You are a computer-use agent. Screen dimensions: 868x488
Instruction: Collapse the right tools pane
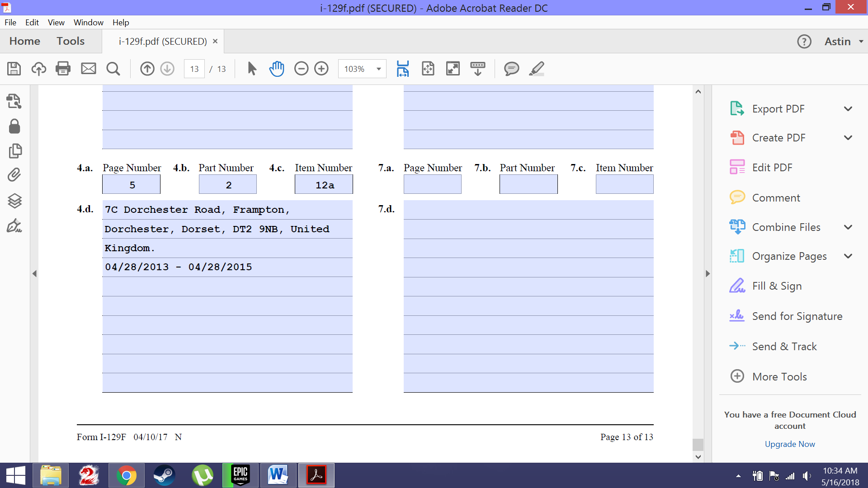click(x=708, y=273)
